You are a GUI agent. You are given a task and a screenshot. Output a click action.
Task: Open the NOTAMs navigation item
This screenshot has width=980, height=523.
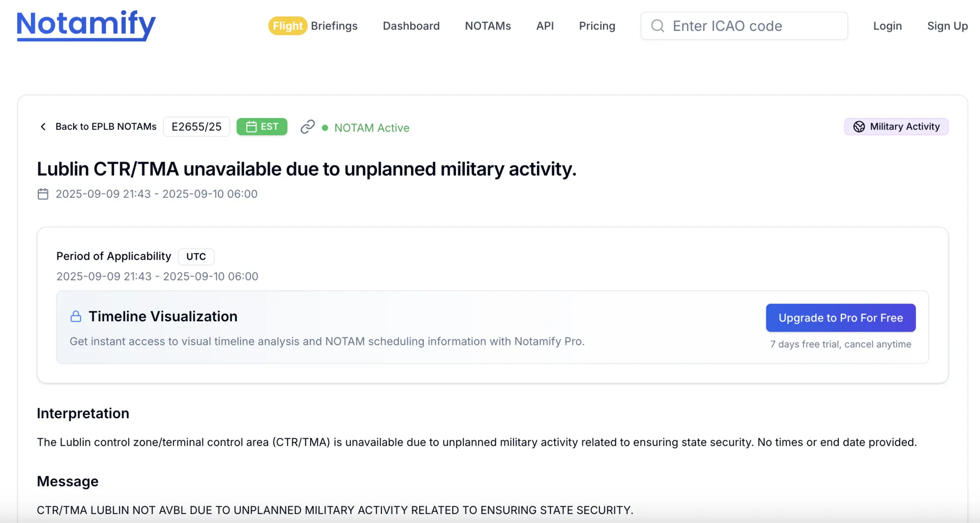pos(488,26)
